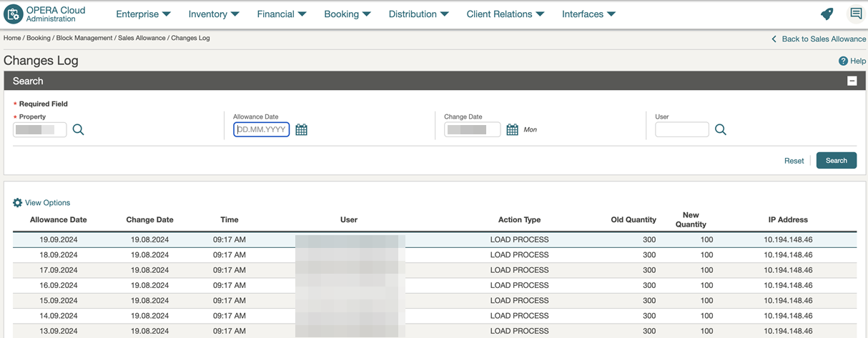The image size is (868, 338).
Task: Open View Options link
Action: [47, 203]
